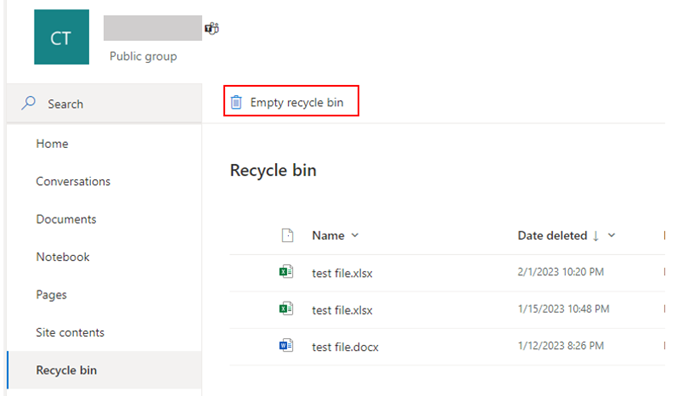Click the search magnifier icon

pos(28,103)
